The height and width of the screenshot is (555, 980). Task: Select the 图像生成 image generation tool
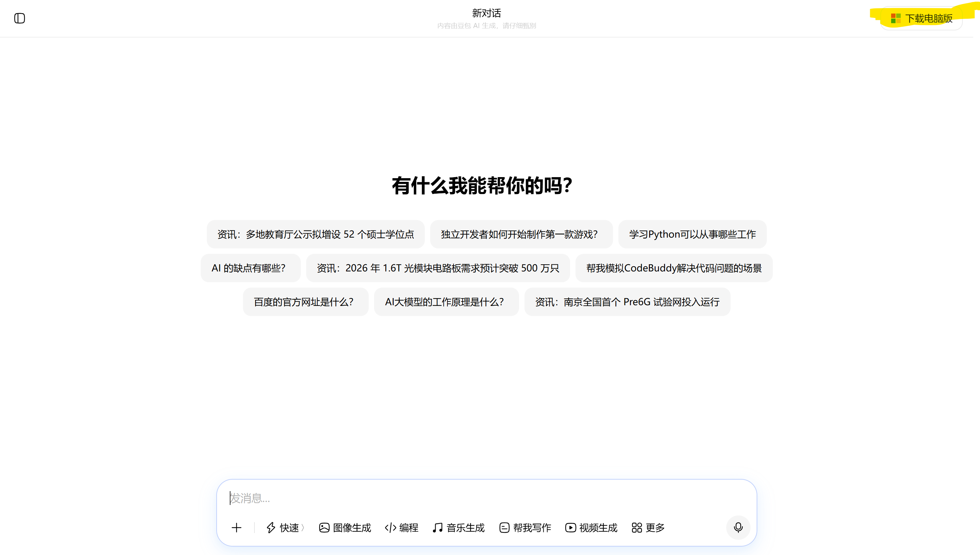click(x=345, y=528)
